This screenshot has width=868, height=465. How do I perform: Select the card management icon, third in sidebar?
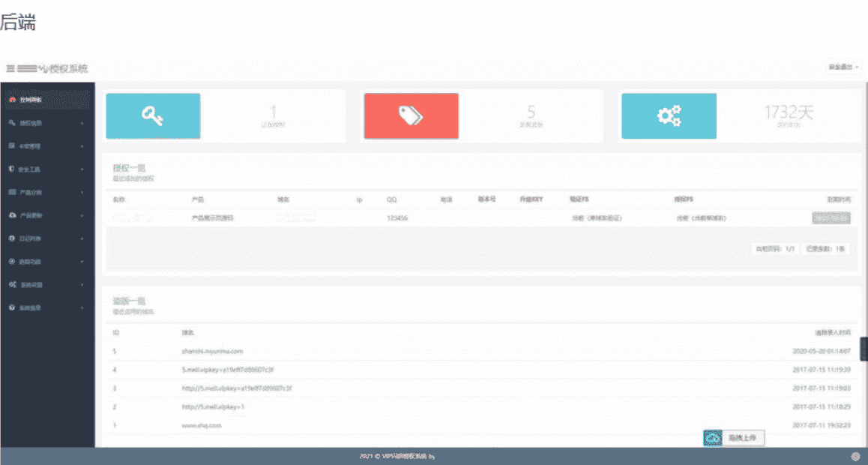click(12, 146)
